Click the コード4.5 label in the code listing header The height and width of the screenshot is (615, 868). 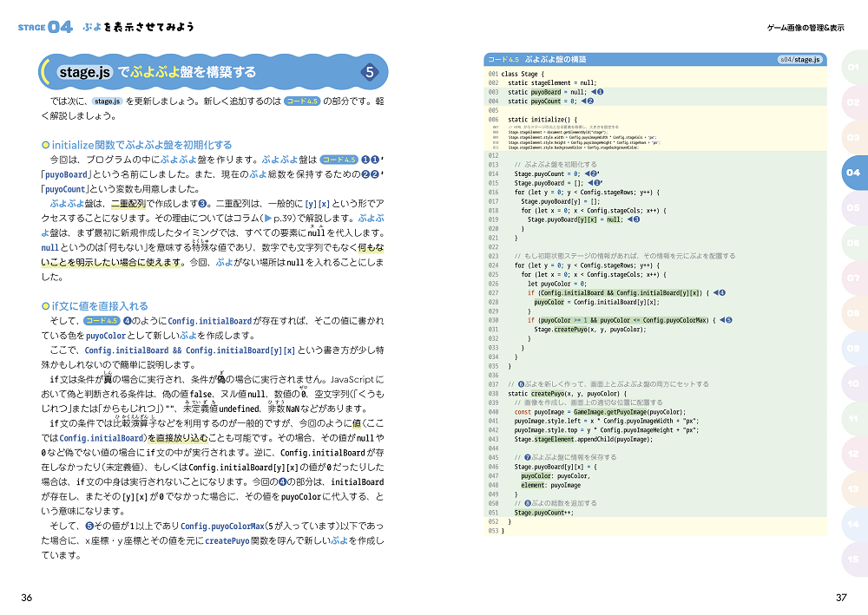pos(503,60)
